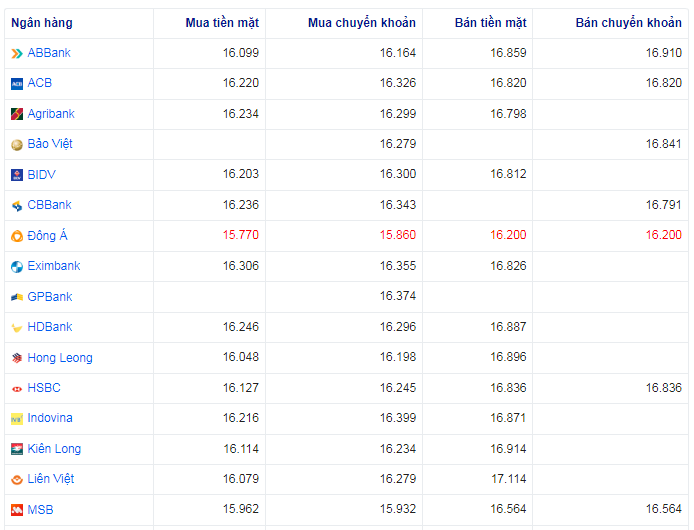Open the Bảo Việt link
The width and height of the screenshot is (694, 530).
[x=50, y=143]
